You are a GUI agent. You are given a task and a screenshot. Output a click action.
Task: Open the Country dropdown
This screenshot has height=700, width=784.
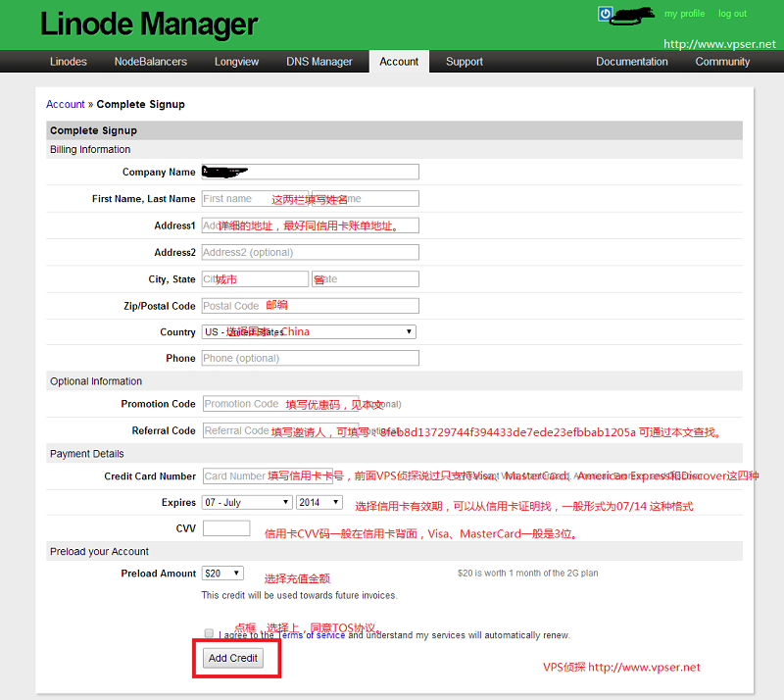[309, 331]
